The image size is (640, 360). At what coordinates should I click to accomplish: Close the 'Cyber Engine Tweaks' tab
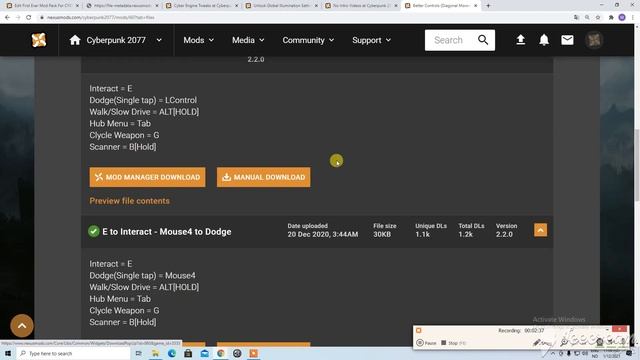[236, 6]
